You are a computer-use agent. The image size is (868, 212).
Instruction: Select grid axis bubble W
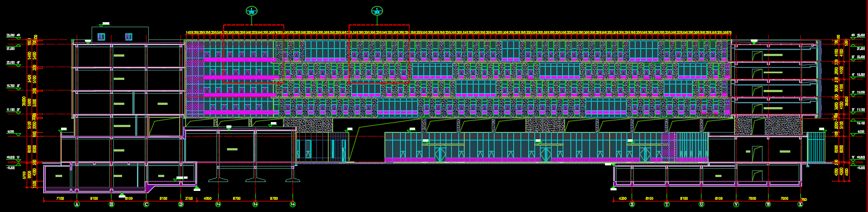pyautogui.click(x=768, y=204)
